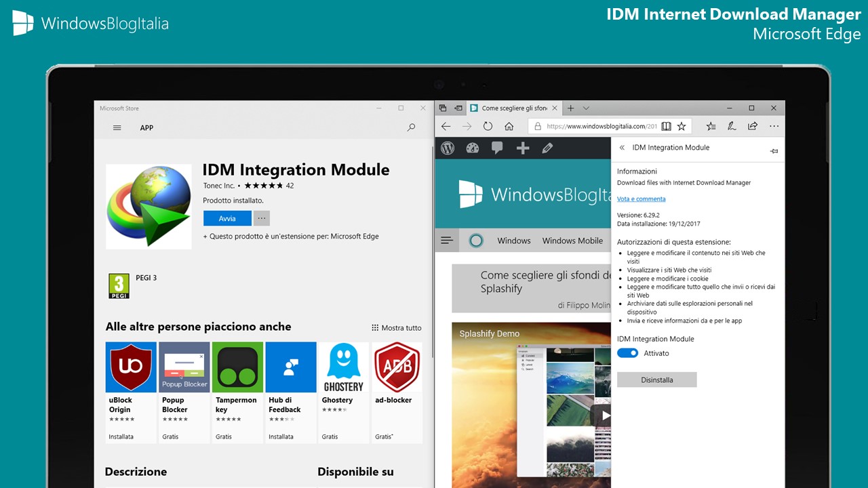Open the site hamburger navigation menu
The image size is (868, 488).
(447, 240)
